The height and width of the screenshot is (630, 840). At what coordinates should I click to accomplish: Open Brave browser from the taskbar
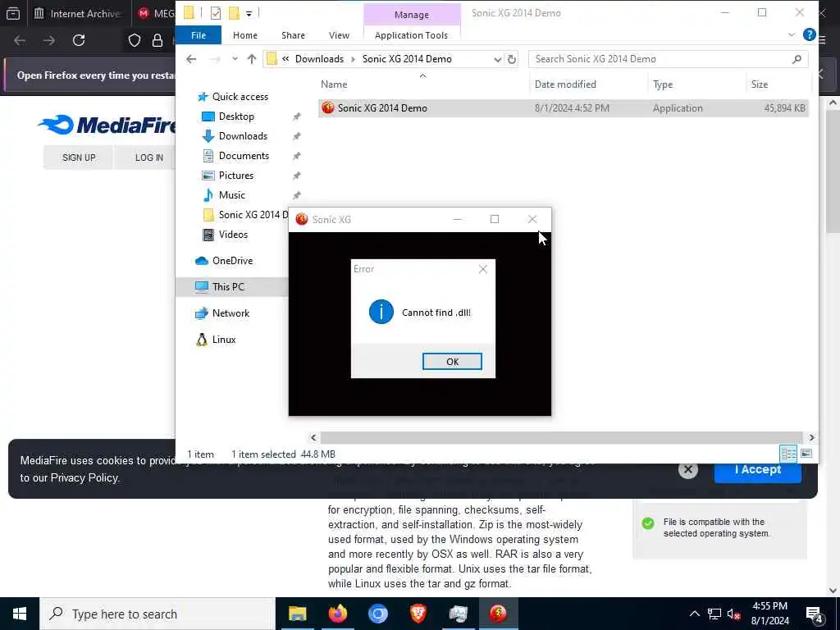[x=418, y=614]
